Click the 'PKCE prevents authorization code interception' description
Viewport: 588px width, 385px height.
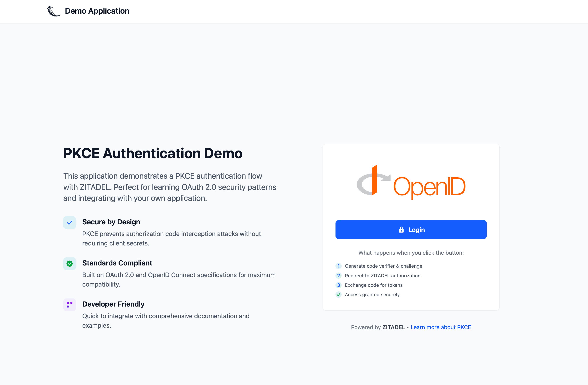tap(171, 238)
